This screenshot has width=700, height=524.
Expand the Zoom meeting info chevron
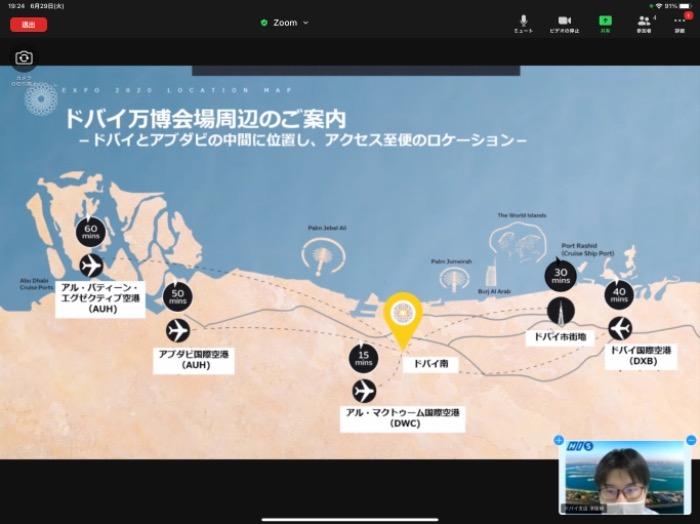[x=306, y=22]
